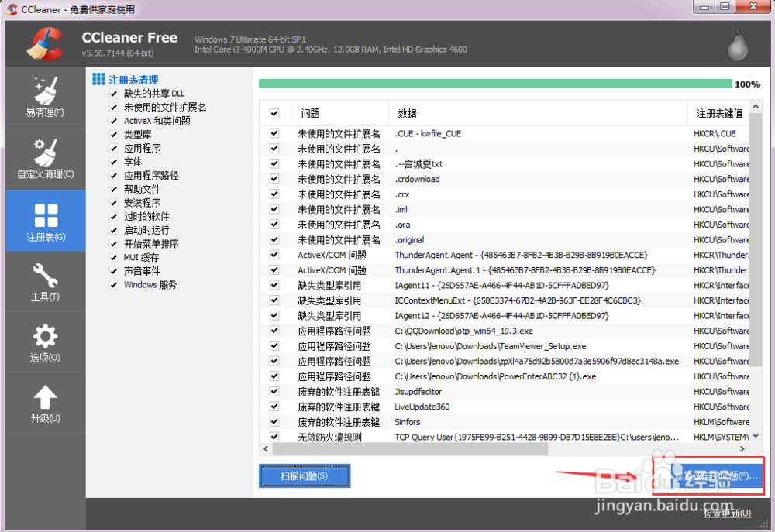Select row .--言城夏txt
This screenshot has height=532, width=775.
tap(505, 164)
